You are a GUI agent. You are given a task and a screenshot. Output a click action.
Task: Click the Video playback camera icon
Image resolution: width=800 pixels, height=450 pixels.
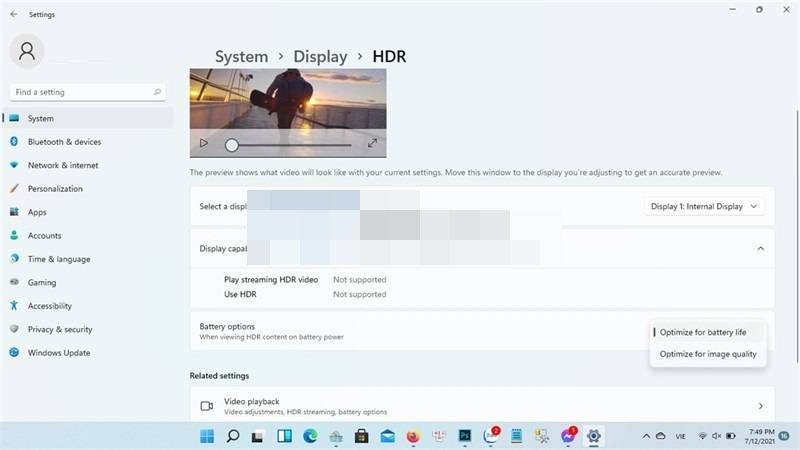pos(207,406)
